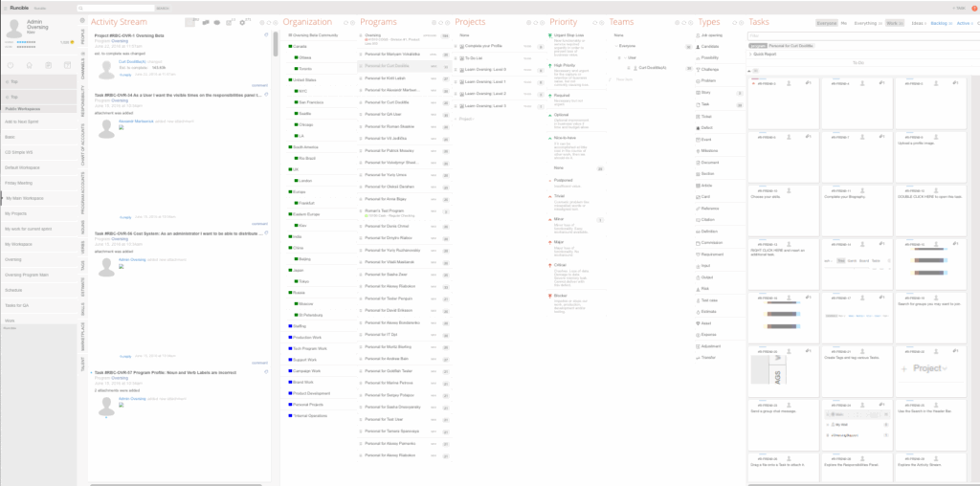Click the power icon under Admin profile

(x=10, y=65)
